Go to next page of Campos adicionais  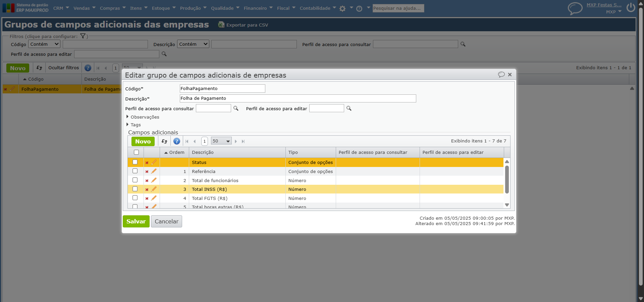(x=236, y=141)
